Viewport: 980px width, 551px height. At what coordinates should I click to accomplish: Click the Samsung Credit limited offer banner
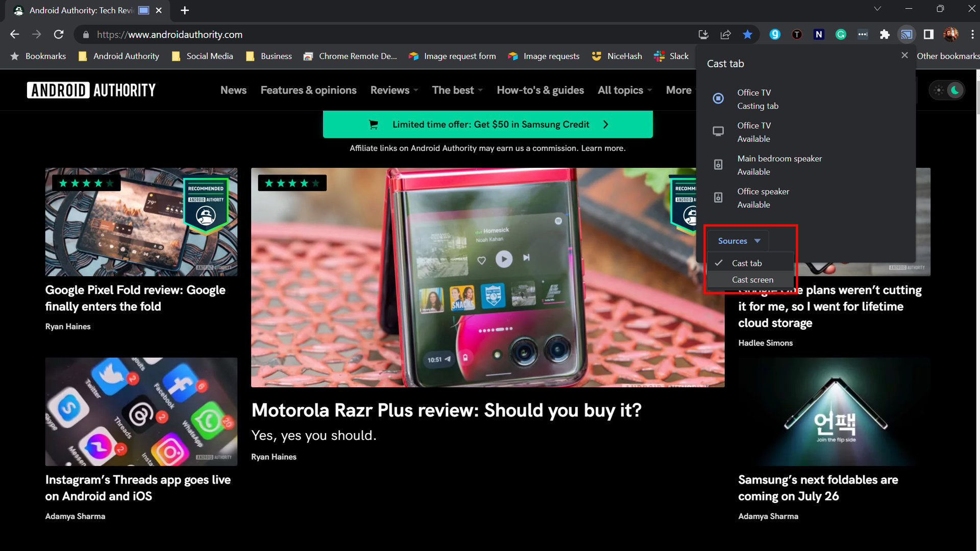(487, 124)
